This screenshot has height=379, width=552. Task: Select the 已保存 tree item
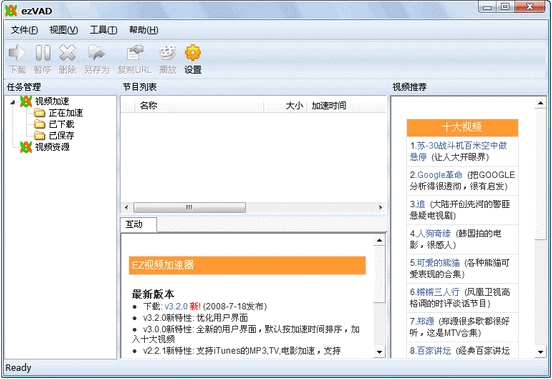pos(61,135)
